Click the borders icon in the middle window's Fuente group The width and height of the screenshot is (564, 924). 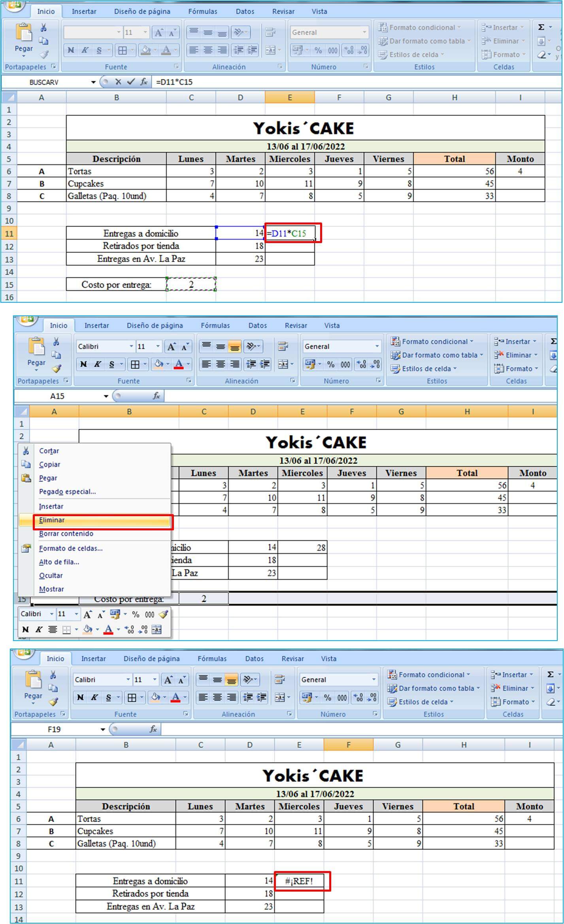pos(135,364)
